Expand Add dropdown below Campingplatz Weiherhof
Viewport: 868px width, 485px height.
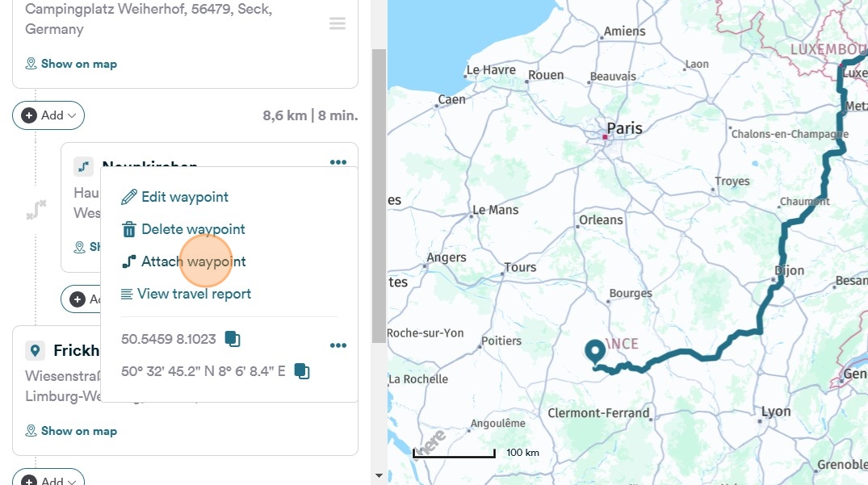tap(48, 115)
